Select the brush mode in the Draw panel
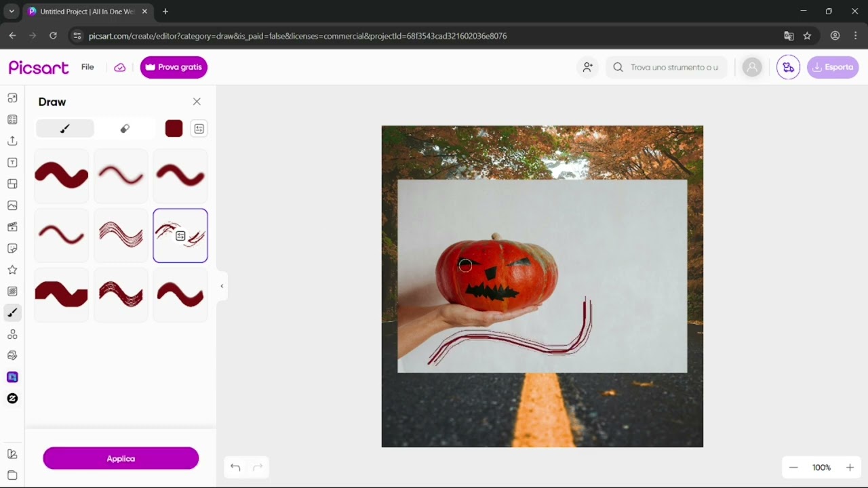Screen dimensions: 868x488 (65, 129)
